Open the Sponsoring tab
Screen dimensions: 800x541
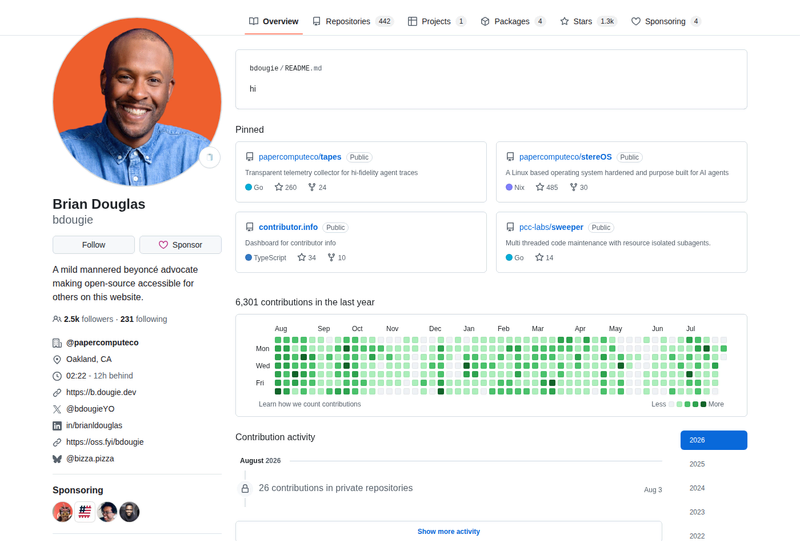pyautogui.click(x=666, y=21)
